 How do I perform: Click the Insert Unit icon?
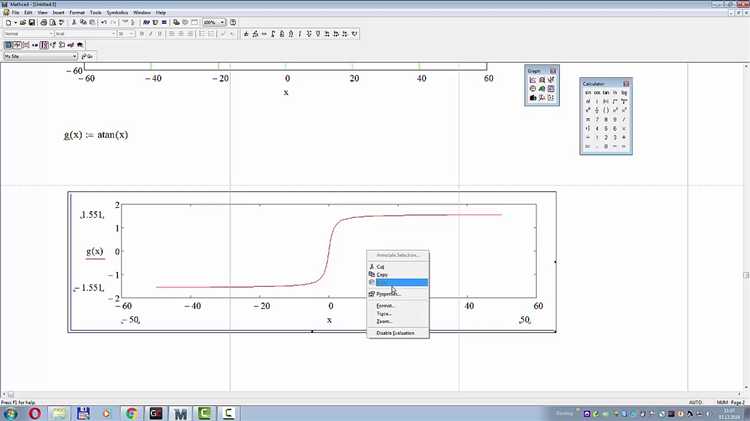tap(155, 22)
